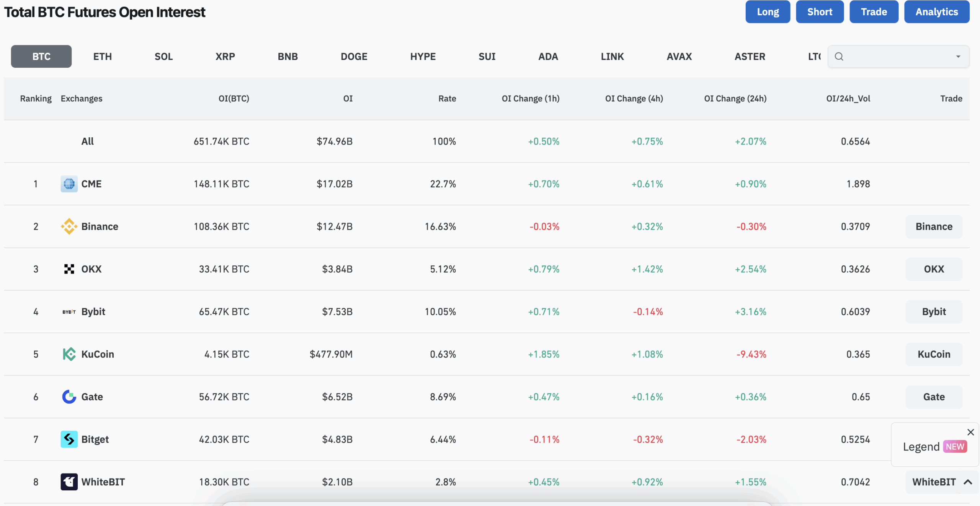The image size is (980, 506).
Task: Click the Bitget teal logo icon
Action: (x=69, y=439)
